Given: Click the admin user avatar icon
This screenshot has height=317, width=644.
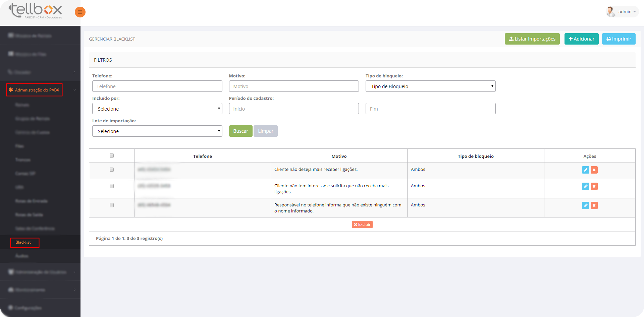Looking at the screenshot, I should click(610, 12).
